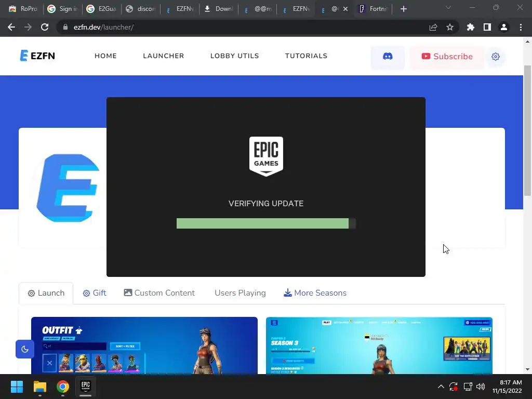Image resolution: width=532 pixels, height=399 pixels.
Task: Click the Outfit locker preview thumbnail
Action: click(x=144, y=345)
